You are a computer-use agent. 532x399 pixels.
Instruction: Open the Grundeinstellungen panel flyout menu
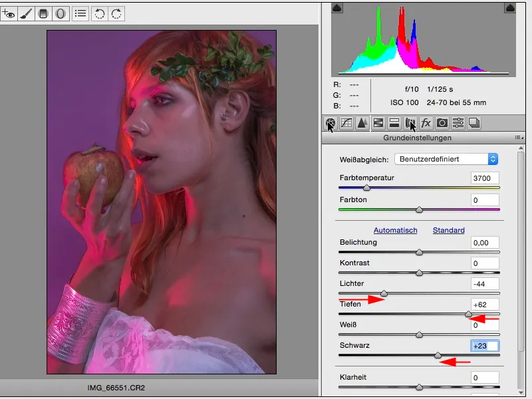click(x=519, y=138)
